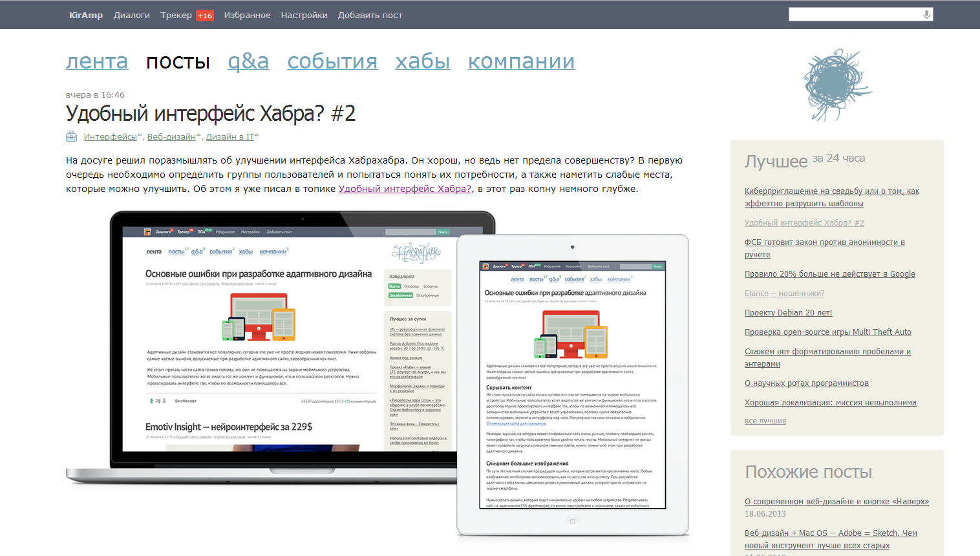Click the Лучшее за 24 часа heading
Viewport: 980px width, 556px height.
pyautogui.click(x=805, y=160)
